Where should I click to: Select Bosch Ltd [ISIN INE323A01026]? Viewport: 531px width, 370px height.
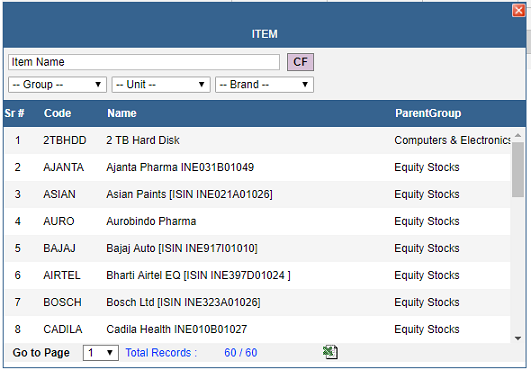183,302
